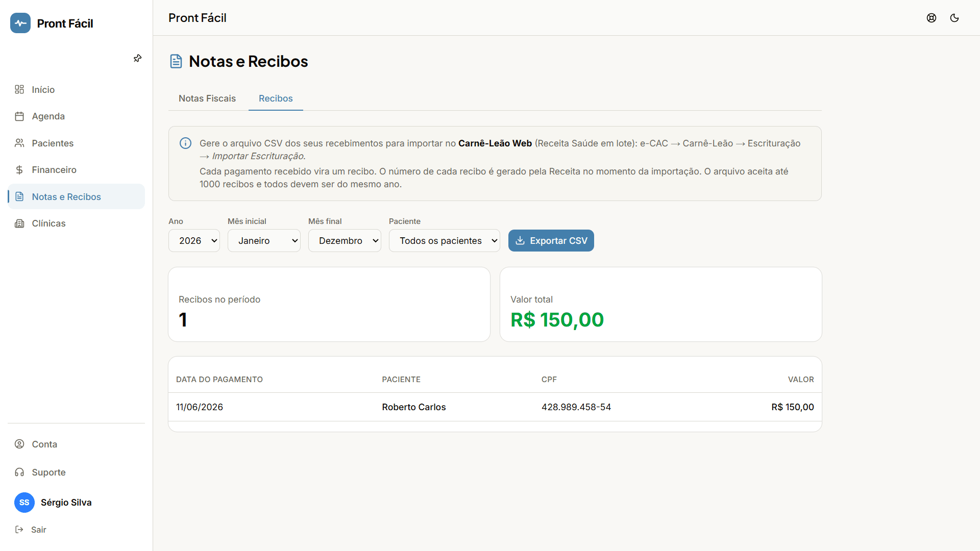The image size is (980, 551).
Task: Click the Início grid icon
Action: [19, 90]
